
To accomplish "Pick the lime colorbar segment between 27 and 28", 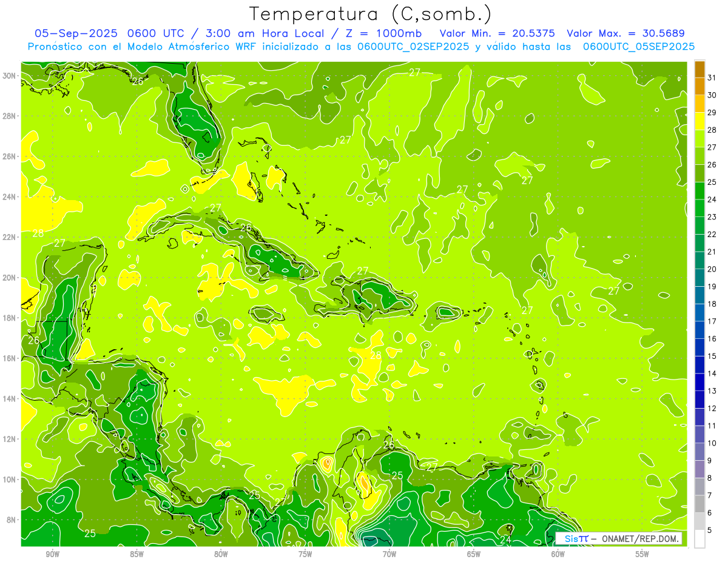I will pos(699,139).
